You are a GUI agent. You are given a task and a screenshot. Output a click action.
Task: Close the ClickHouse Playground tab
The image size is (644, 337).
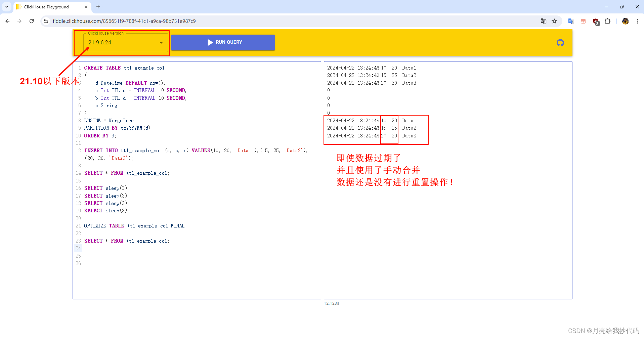(x=86, y=7)
